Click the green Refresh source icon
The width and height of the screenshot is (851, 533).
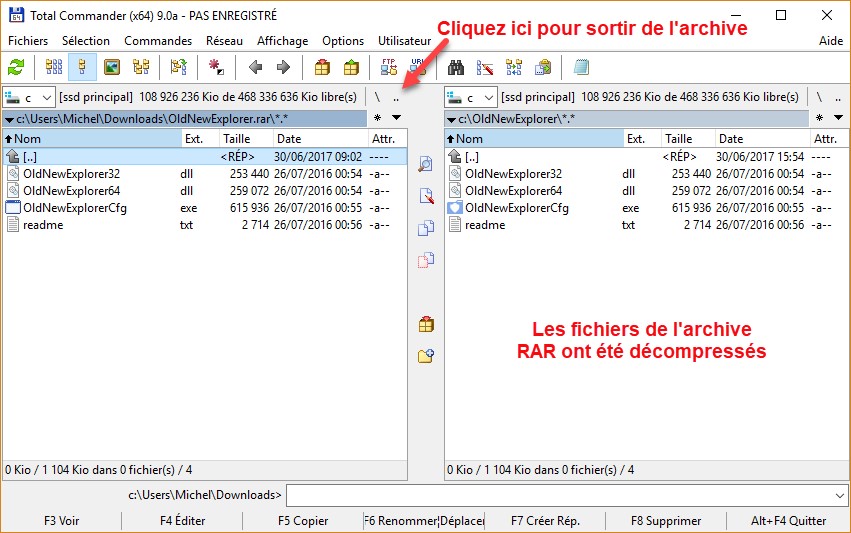(16, 67)
